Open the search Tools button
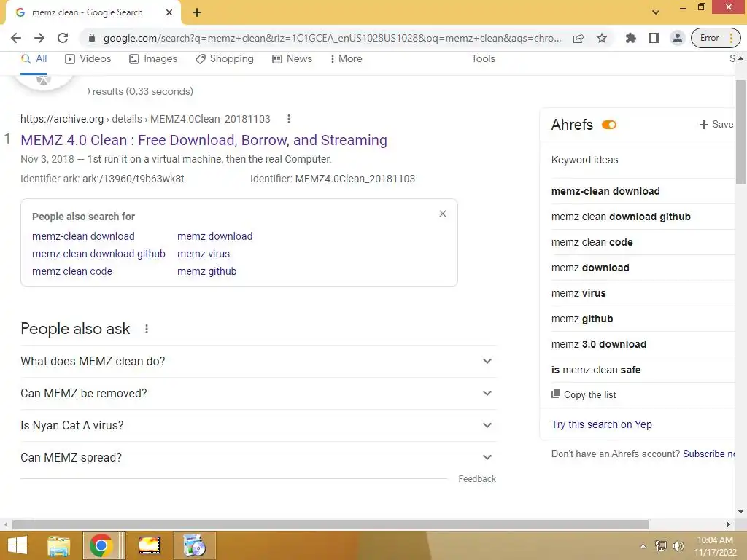 point(483,58)
